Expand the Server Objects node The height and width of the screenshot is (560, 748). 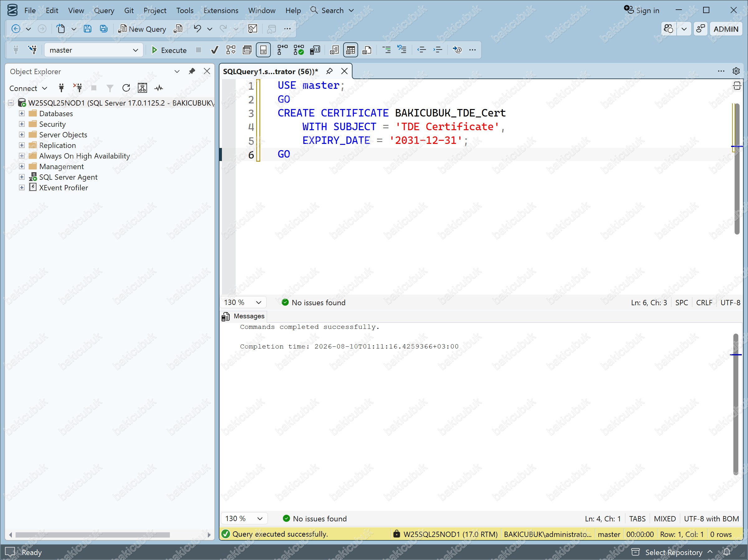click(x=22, y=135)
